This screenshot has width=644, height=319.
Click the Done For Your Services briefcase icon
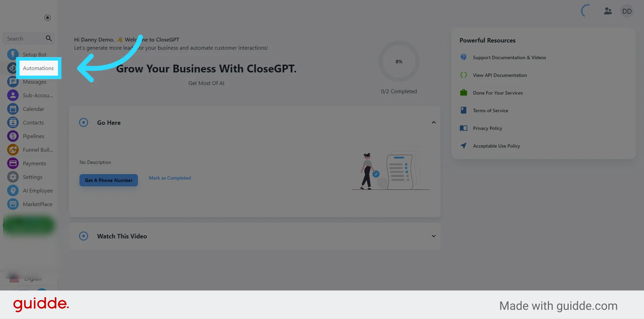pyautogui.click(x=463, y=93)
